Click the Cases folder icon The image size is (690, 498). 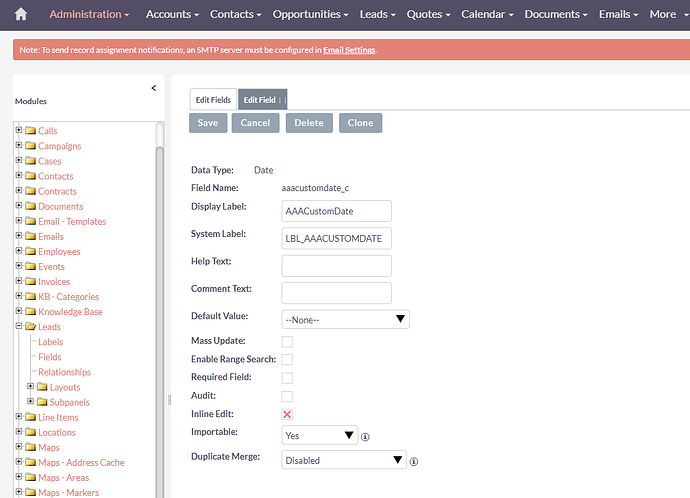click(30, 161)
